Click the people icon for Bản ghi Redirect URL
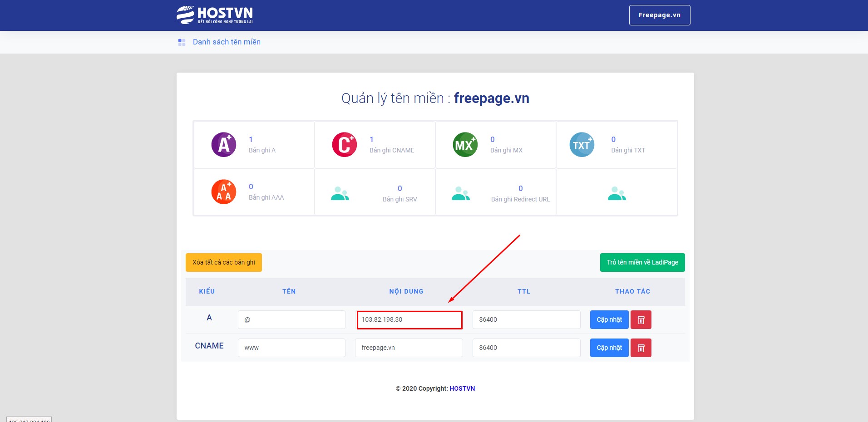This screenshot has width=868, height=422. [x=461, y=194]
